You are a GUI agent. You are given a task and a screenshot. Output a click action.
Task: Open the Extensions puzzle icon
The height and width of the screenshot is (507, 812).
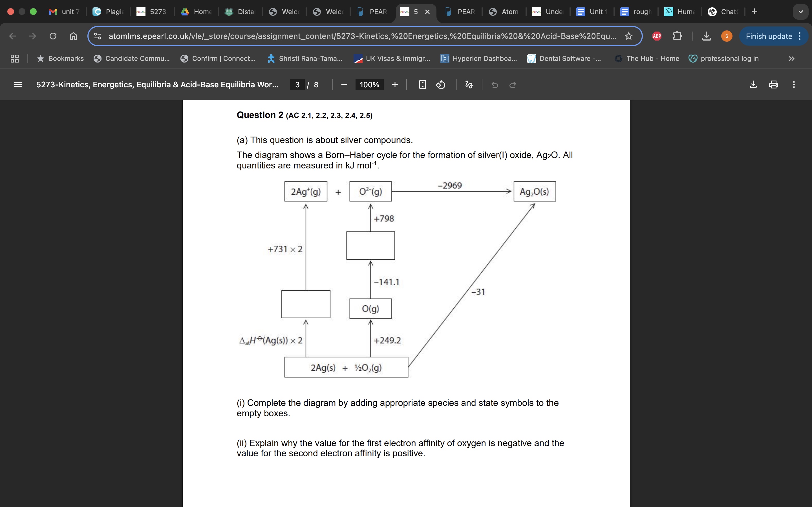click(677, 36)
